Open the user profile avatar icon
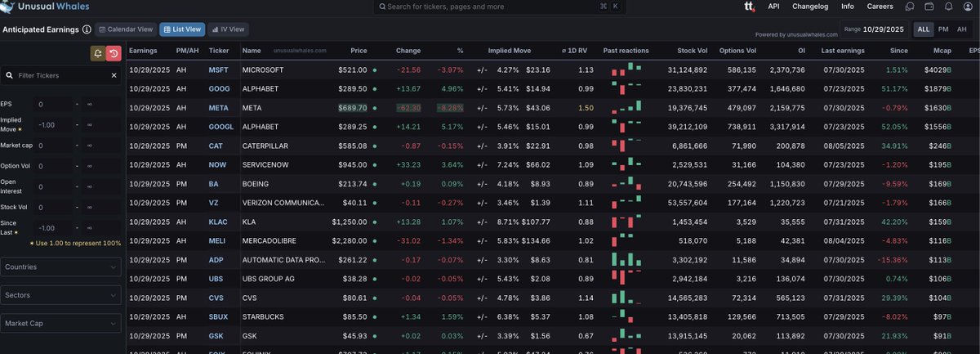 (x=967, y=7)
